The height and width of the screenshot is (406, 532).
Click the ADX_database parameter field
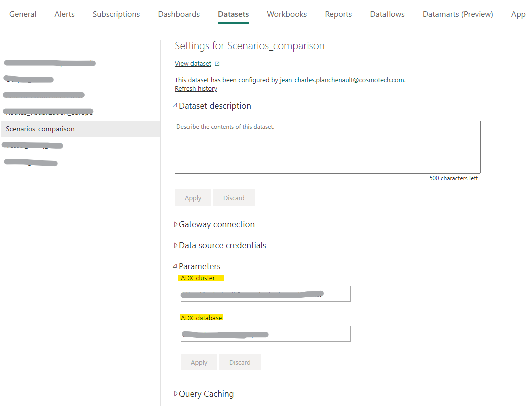(x=265, y=334)
